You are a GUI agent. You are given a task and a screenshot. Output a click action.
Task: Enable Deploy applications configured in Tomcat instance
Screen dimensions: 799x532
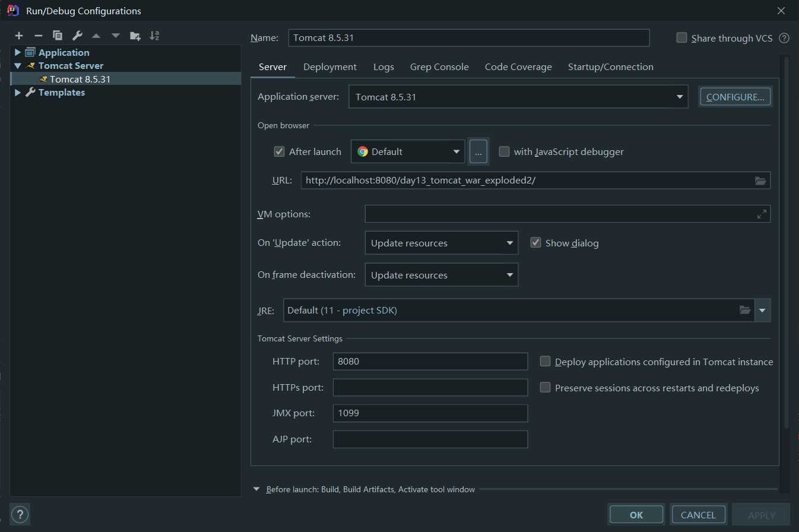pyautogui.click(x=545, y=362)
